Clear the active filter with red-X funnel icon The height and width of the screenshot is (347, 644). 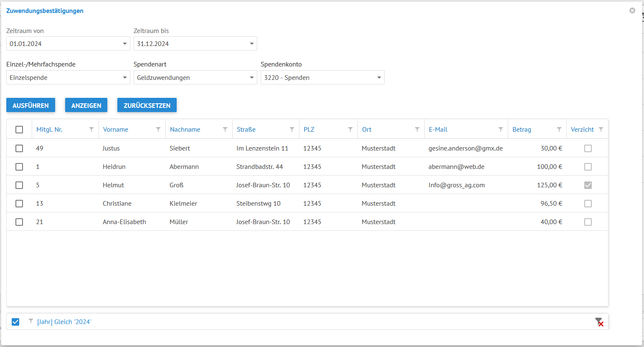(599, 322)
